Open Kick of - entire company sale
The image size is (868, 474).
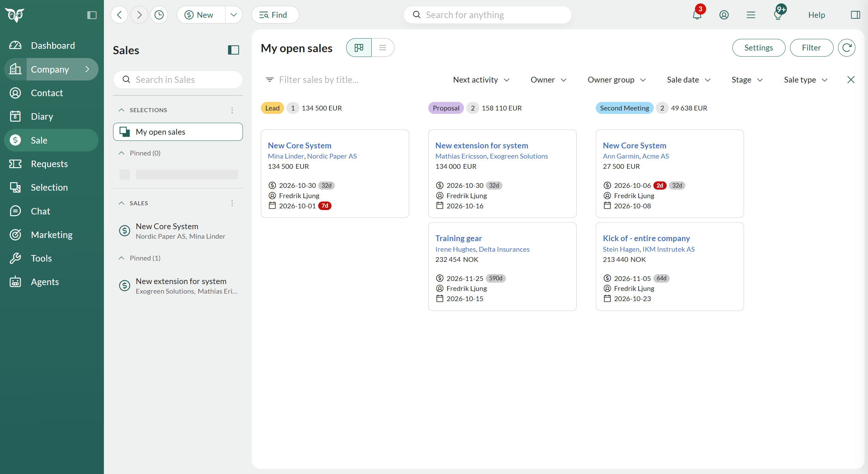pos(646,238)
